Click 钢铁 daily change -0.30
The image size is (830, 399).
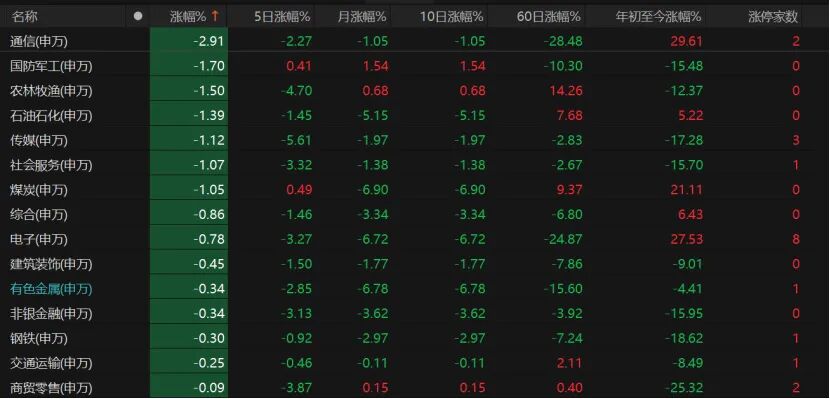pos(209,338)
